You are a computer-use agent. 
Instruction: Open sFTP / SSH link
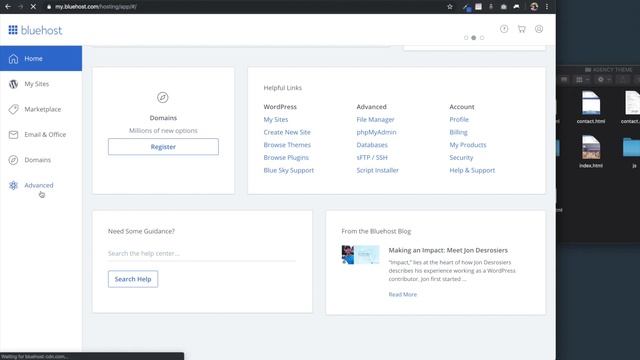372,158
